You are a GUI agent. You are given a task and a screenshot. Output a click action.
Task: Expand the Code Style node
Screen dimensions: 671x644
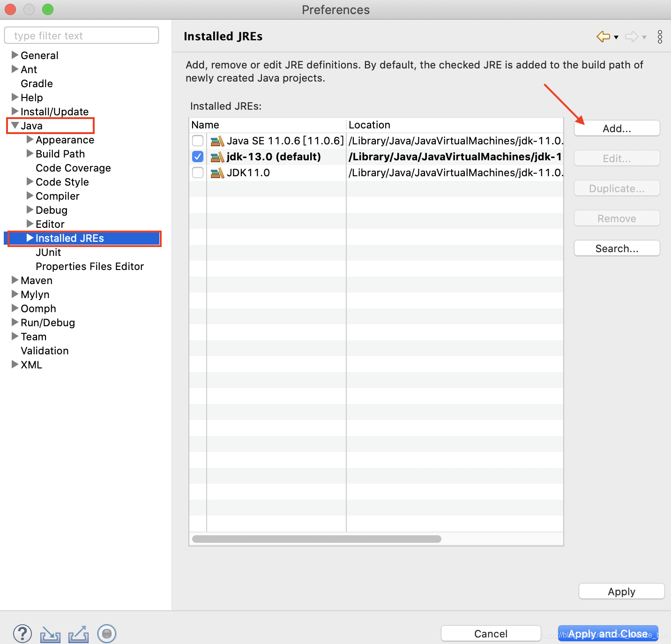point(30,181)
